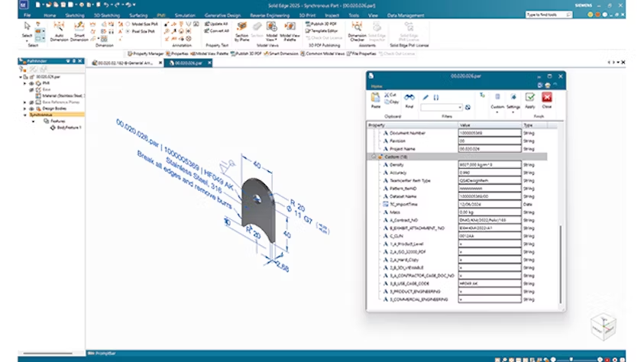Click Publish 3D PDF in ribbon
The image size is (644, 362).
click(321, 24)
